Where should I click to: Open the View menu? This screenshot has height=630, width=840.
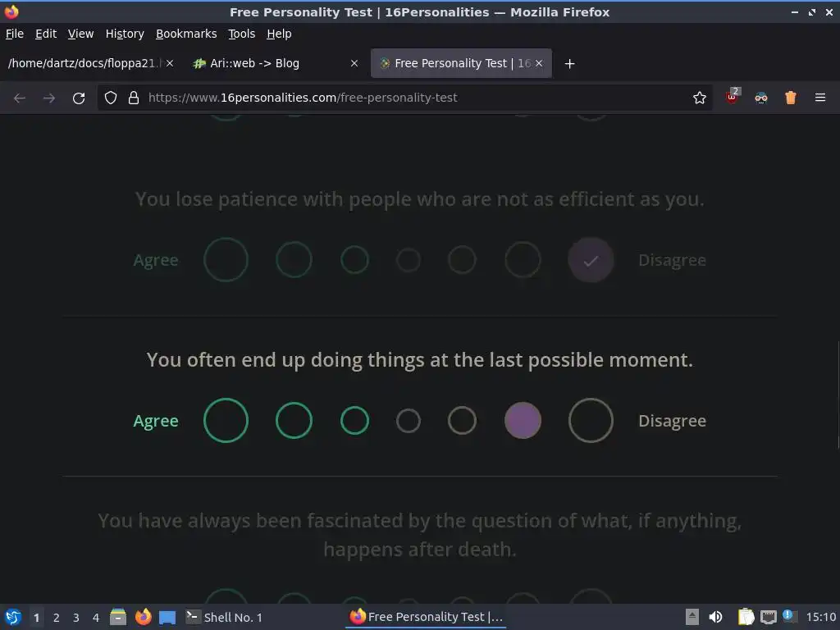[x=80, y=34]
